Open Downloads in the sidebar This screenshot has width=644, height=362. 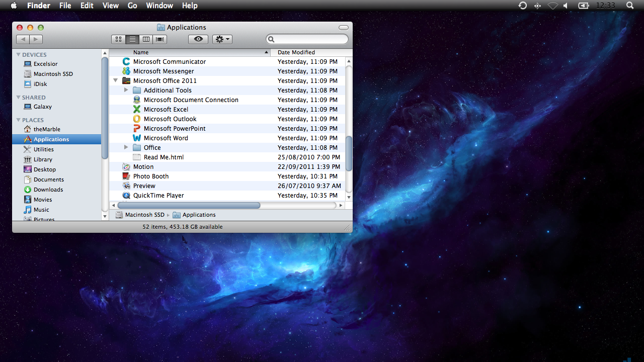(x=48, y=190)
